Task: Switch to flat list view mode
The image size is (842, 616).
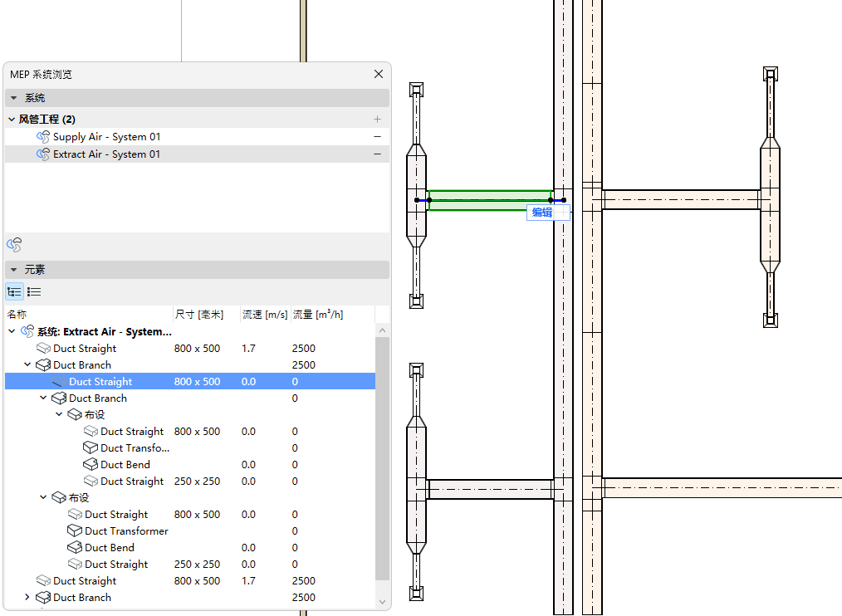Action: click(x=34, y=291)
